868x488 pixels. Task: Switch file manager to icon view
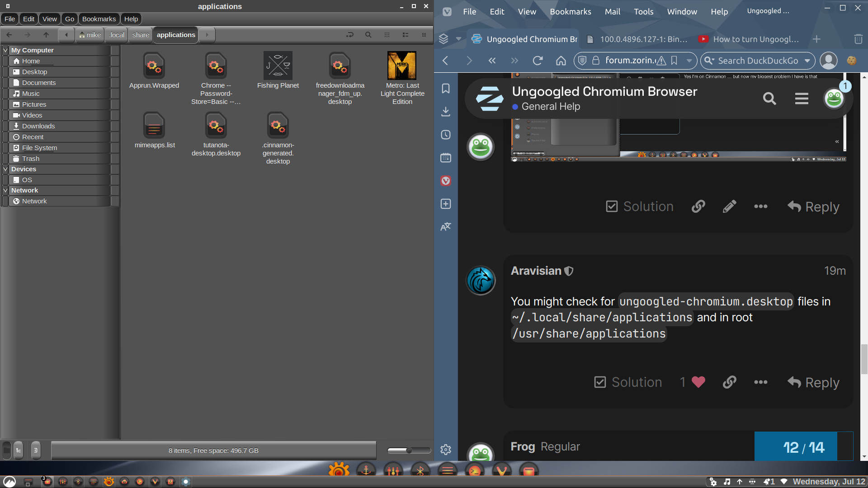click(x=387, y=35)
